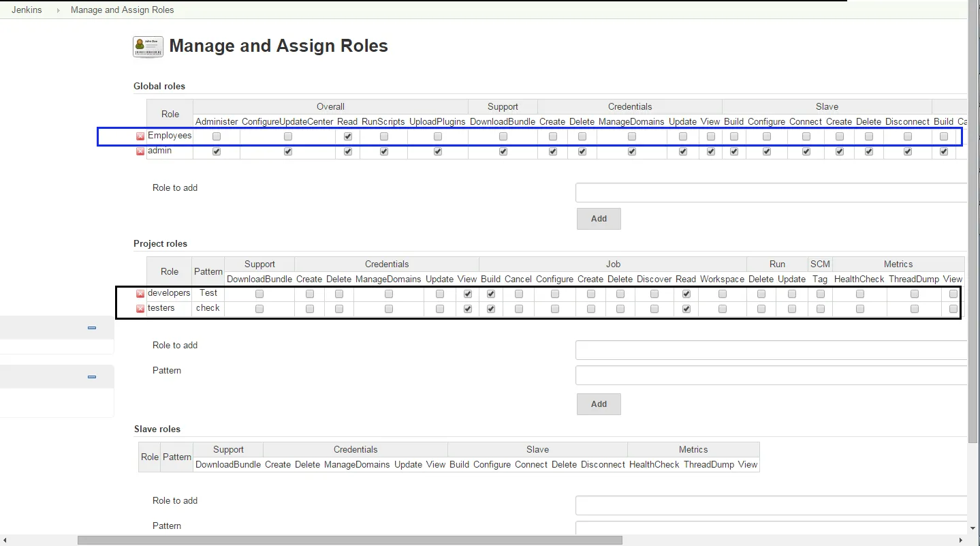980x546 pixels.
Task: Open Manage and Assign Roles breadcrumb link
Action: pyautogui.click(x=123, y=10)
